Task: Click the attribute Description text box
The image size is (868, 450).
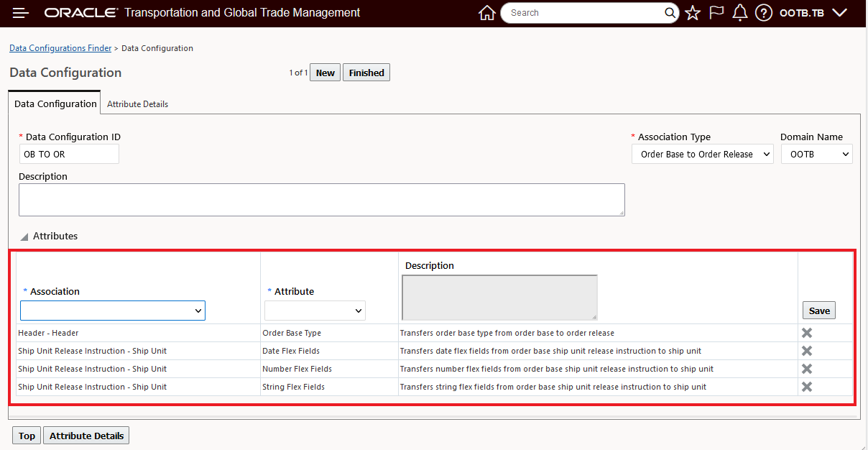Action: coord(499,298)
